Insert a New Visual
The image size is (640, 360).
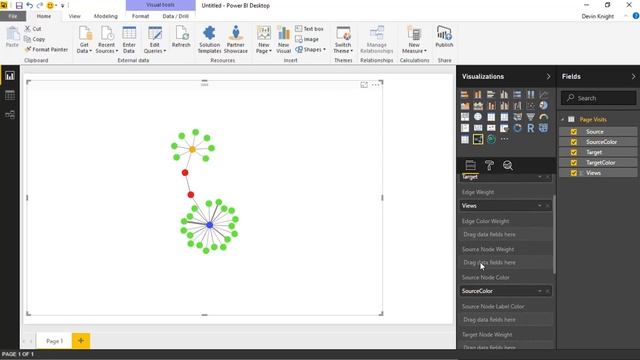(283, 40)
